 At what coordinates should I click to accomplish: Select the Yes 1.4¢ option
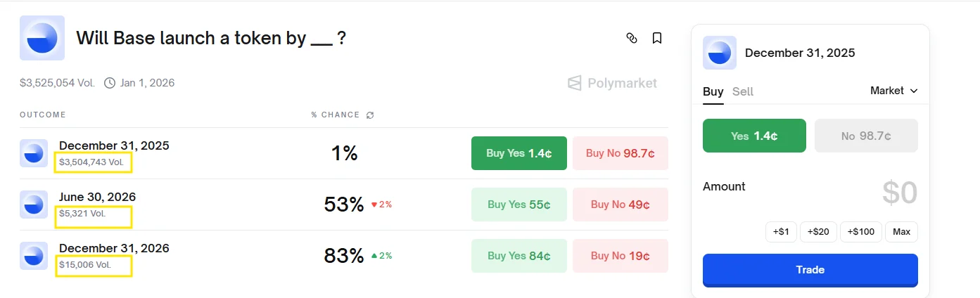coord(753,136)
